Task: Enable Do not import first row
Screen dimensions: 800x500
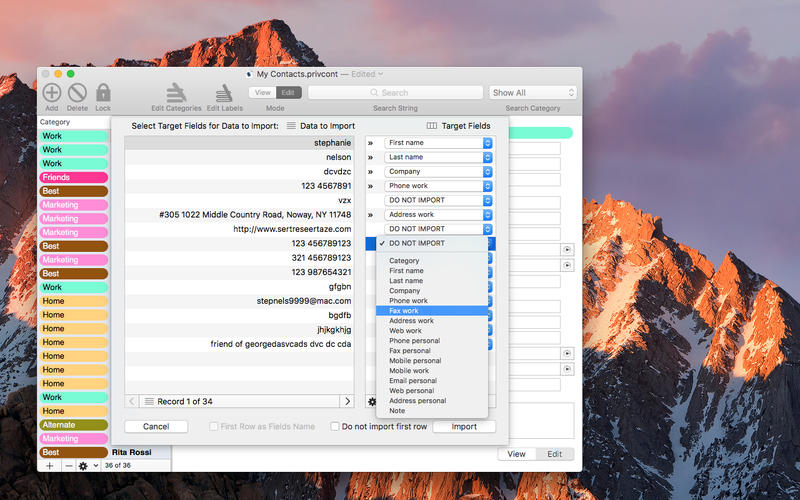Action: (x=336, y=427)
